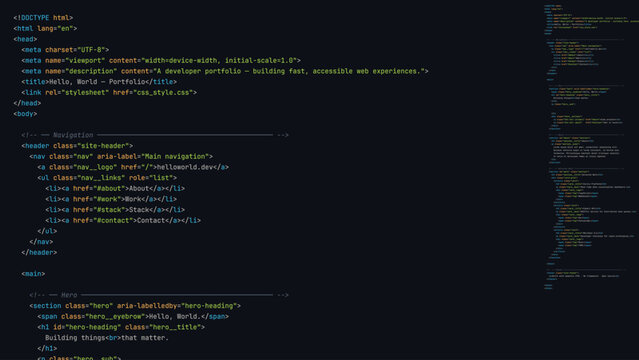This screenshot has width=639, height=360.
Task: Click the hero__eyebrow span line
Action: pos(133,316)
